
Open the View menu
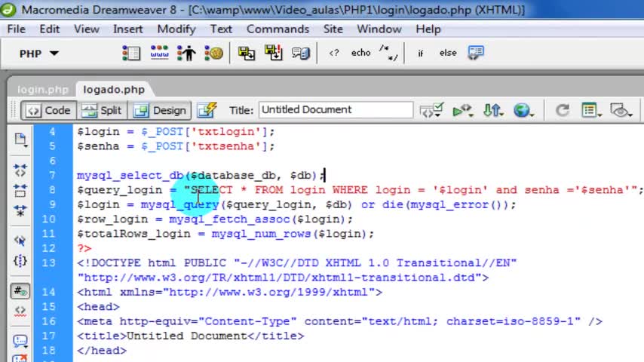86,29
